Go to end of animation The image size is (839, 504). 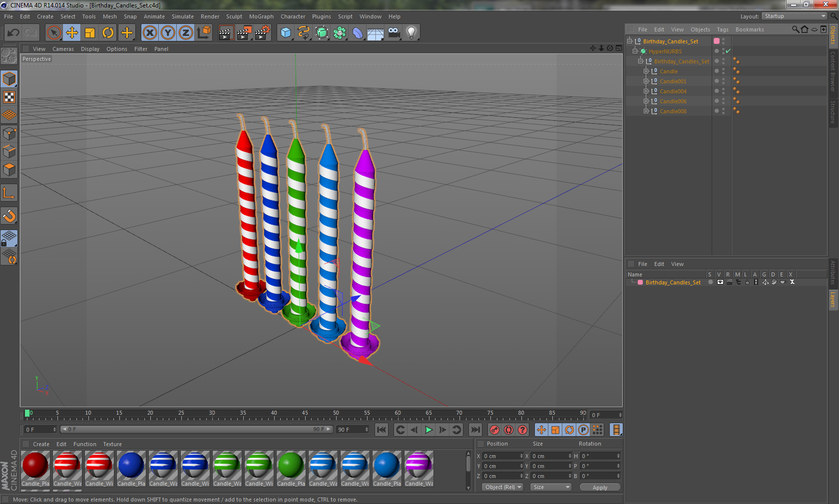click(475, 430)
